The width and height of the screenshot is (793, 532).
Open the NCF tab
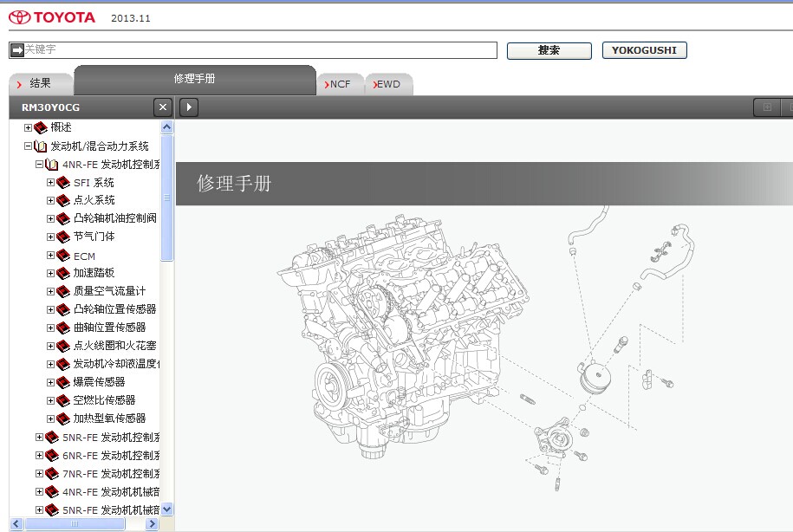tap(341, 84)
